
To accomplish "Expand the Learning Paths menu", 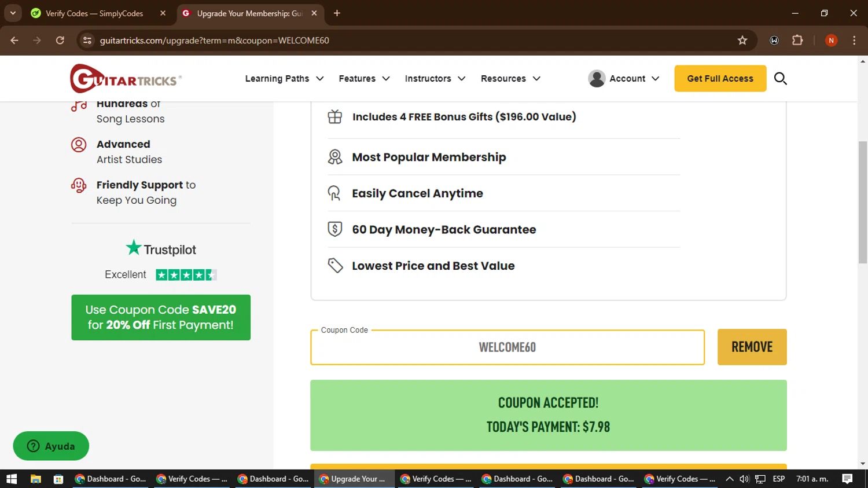I will click(x=284, y=78).
